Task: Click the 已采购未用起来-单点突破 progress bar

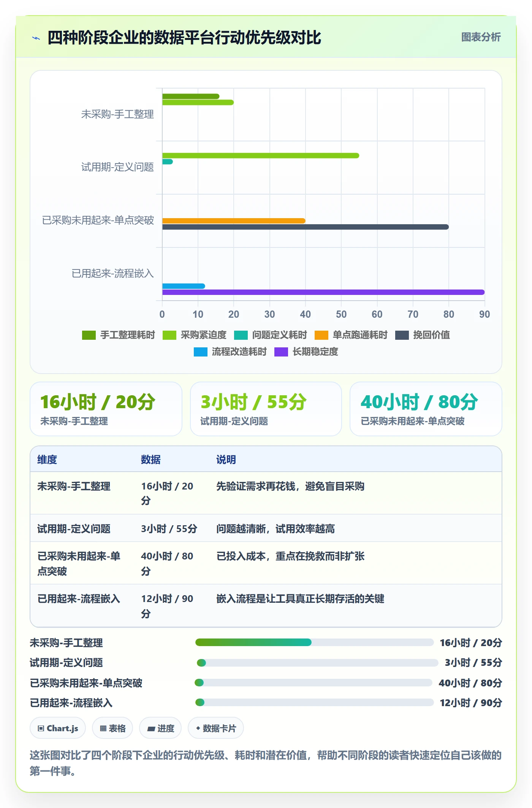Action: pos(313,683)
